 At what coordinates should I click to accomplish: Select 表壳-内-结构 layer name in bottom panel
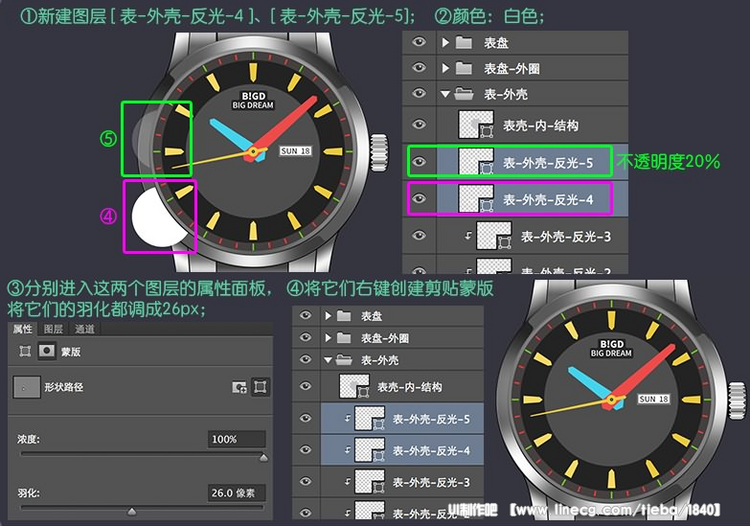[x=409, y=387]
